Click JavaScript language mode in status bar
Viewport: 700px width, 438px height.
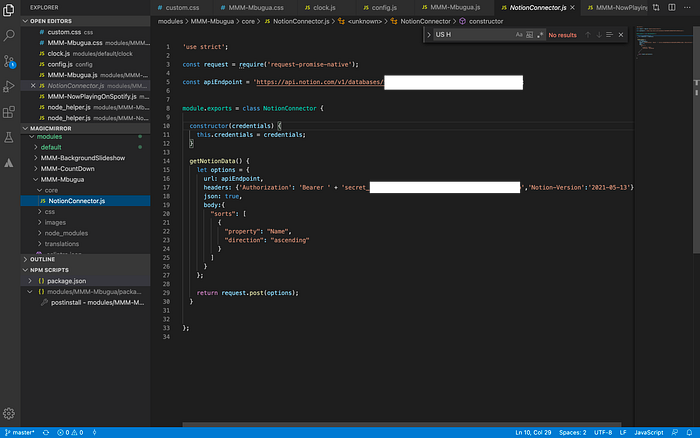click(x=648, y=432)
